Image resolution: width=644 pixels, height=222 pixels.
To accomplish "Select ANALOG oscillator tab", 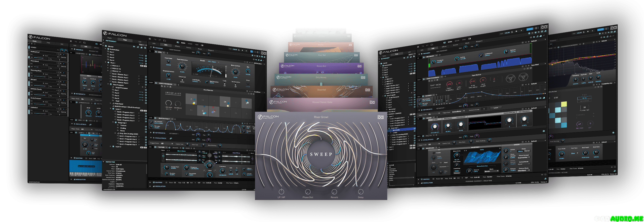I will coord(175,148).
